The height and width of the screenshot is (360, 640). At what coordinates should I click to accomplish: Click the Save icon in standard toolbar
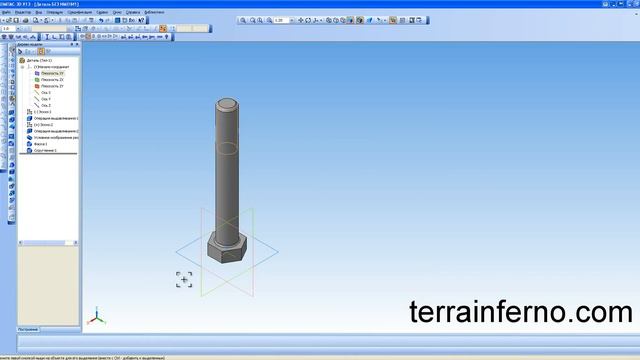(x=16, y=20)
